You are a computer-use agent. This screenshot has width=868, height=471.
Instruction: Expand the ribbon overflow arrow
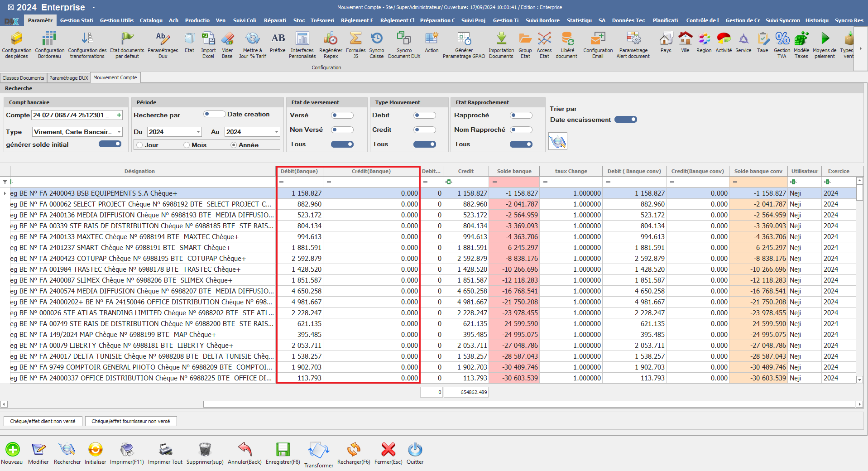(861, 48)
